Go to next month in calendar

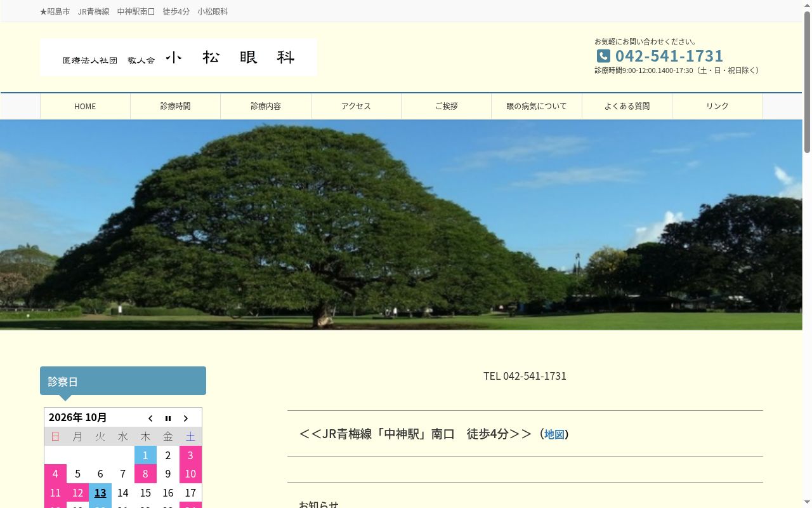tap(186, 418)
